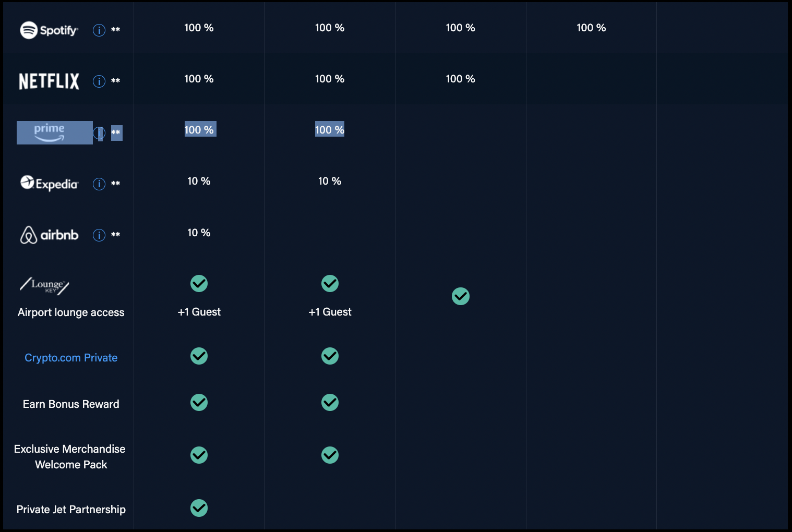Viewport: 792px width, 532px height.
Task: Click the Private Jet Partnership checkmark
Action: pos(199,507)
